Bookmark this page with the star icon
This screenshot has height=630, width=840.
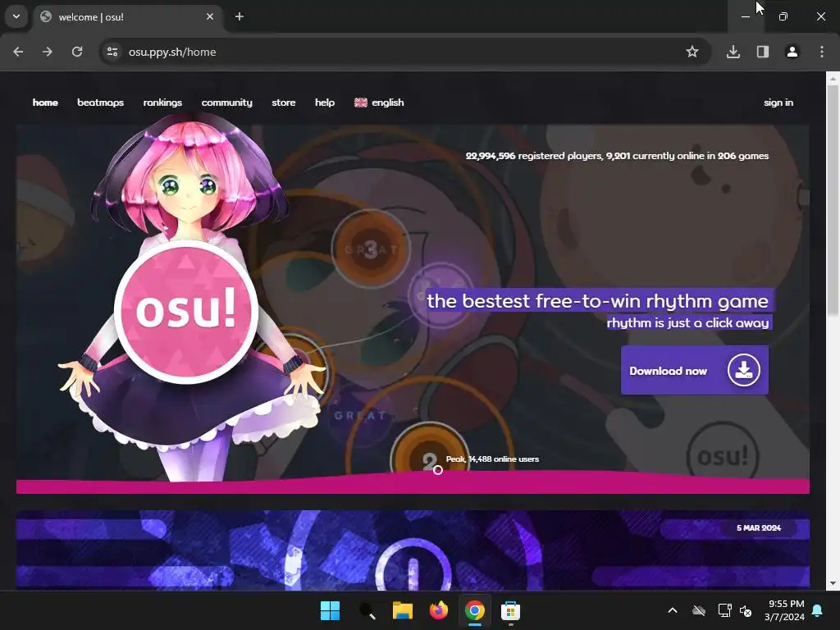pyautogui.click(x=692, y=52)
